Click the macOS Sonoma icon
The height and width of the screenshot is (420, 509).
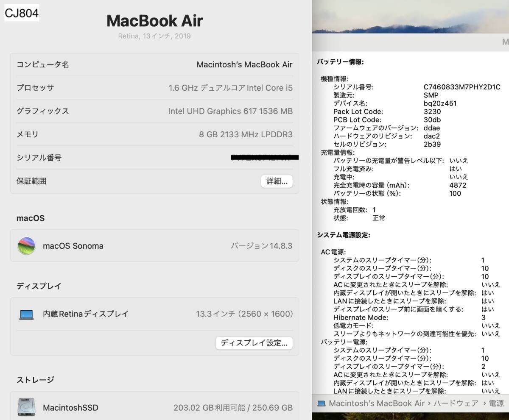coord(26,246)
